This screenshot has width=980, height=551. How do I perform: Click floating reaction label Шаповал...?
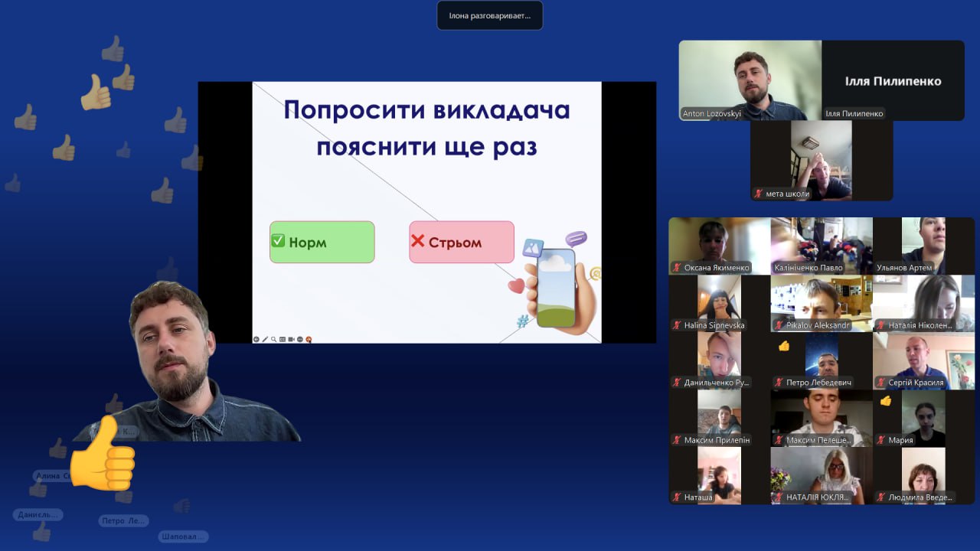click(183, 536)
